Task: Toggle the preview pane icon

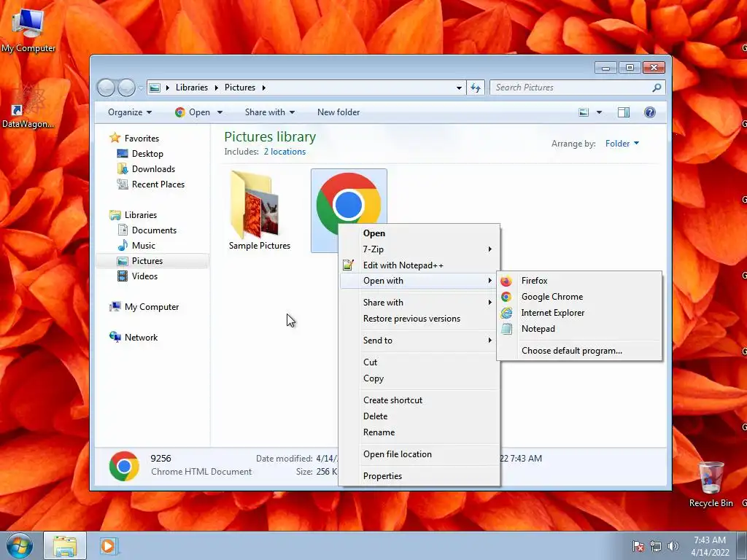Action: point(624,112)
